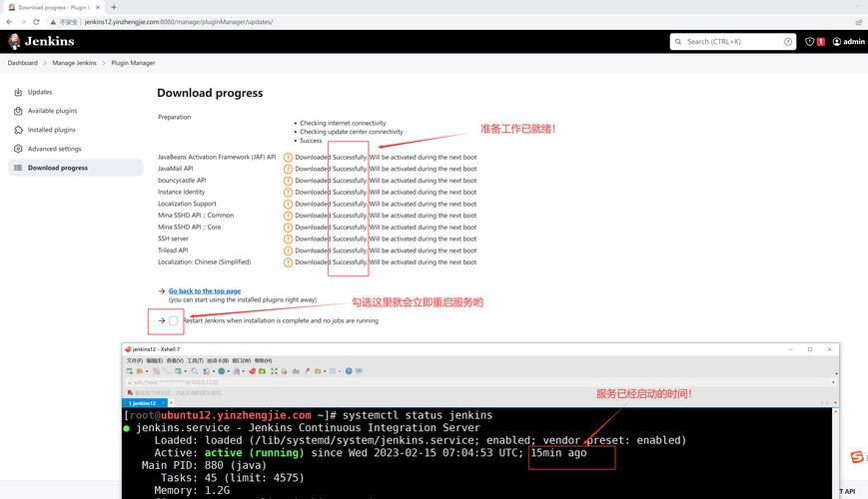Click warning icon beside Instance Identity
This screenshot has width=868, height=499.
click(x=288, y=192)
